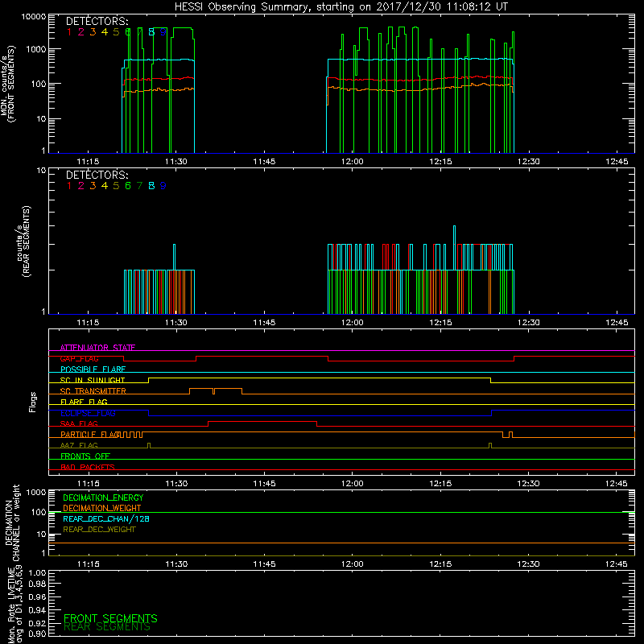Pick the BAD PACKETS flag label
Image resolution: width=644 pixels, height=644 pixels.
(88, 467)
